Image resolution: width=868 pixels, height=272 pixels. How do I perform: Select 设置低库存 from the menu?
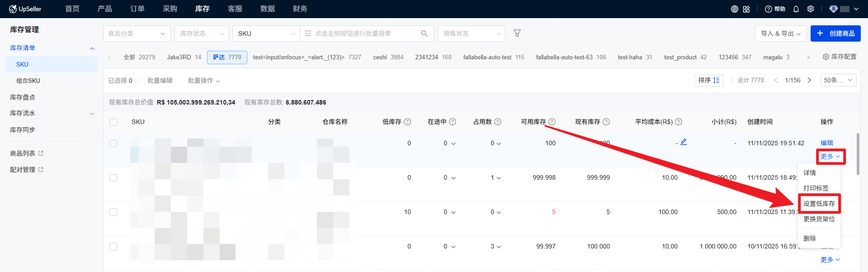tap(819, 204)
